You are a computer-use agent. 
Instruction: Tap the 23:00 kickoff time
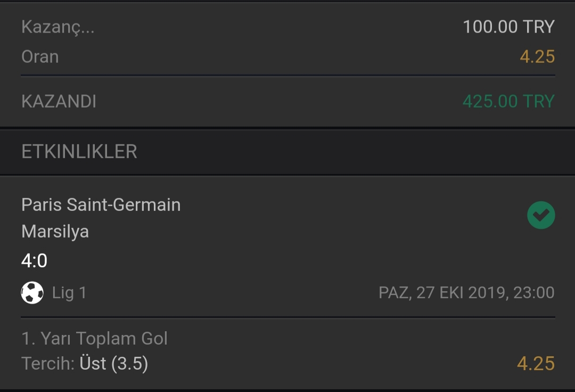[x=533, y=292]
